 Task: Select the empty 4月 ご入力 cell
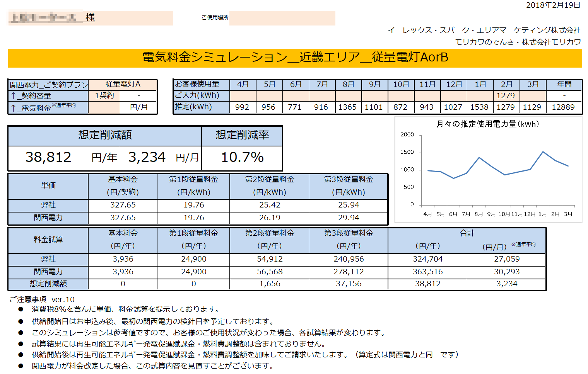coord(243,95)
